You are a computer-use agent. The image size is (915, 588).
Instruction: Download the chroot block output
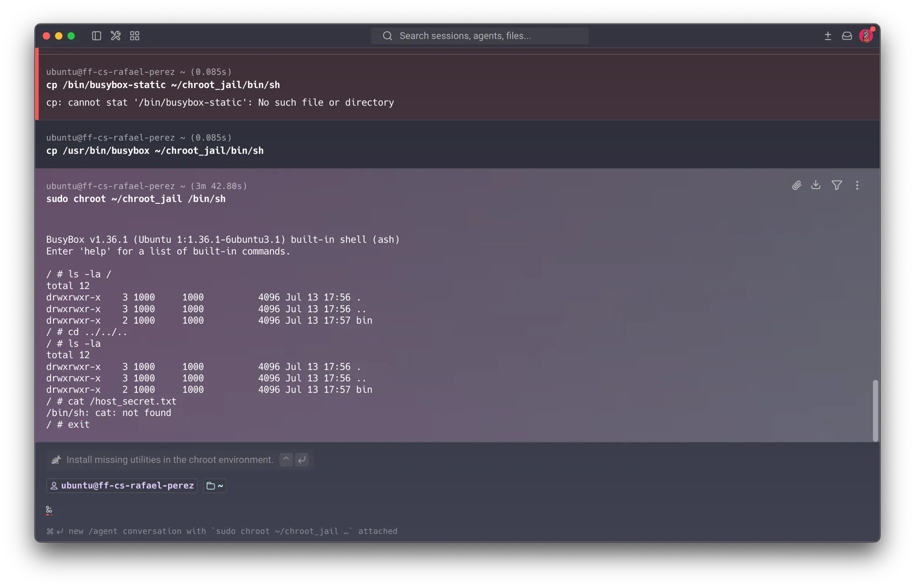pyautogui.click(x=816, y=185)
